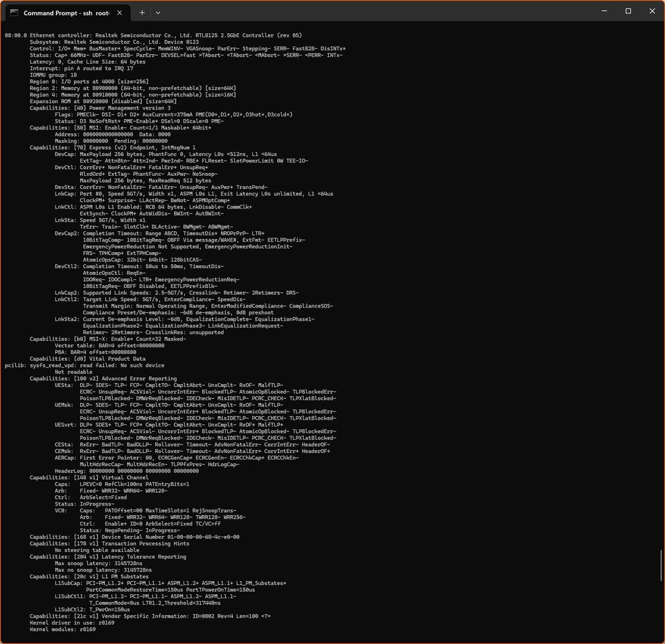Click the Not readable line
The image size is (665, 644).
point(73,372)
